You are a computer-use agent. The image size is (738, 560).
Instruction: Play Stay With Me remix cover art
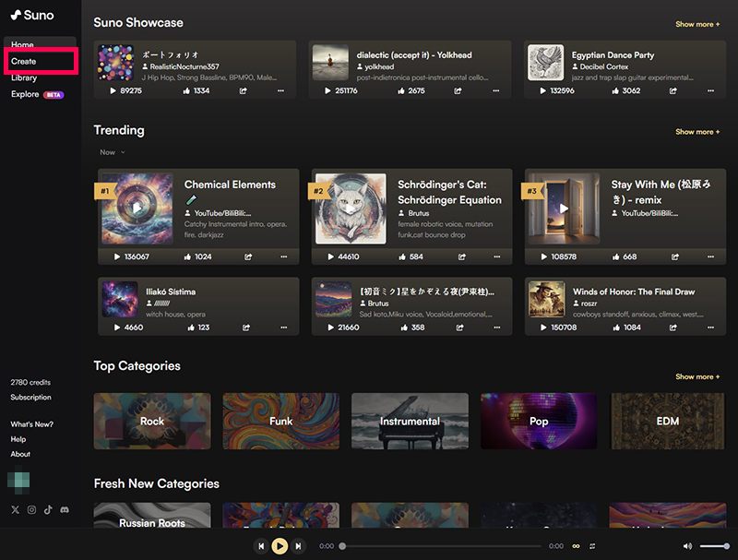tap(564, 209)
